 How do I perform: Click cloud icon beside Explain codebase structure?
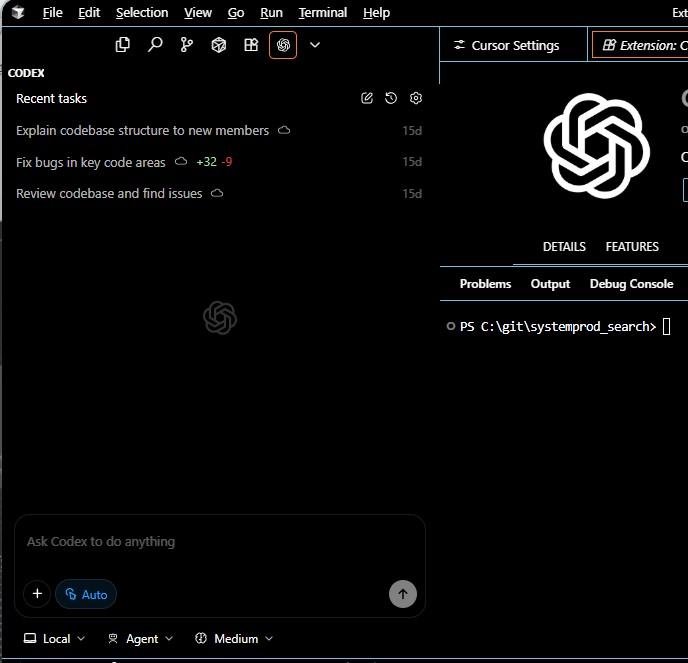284,130
